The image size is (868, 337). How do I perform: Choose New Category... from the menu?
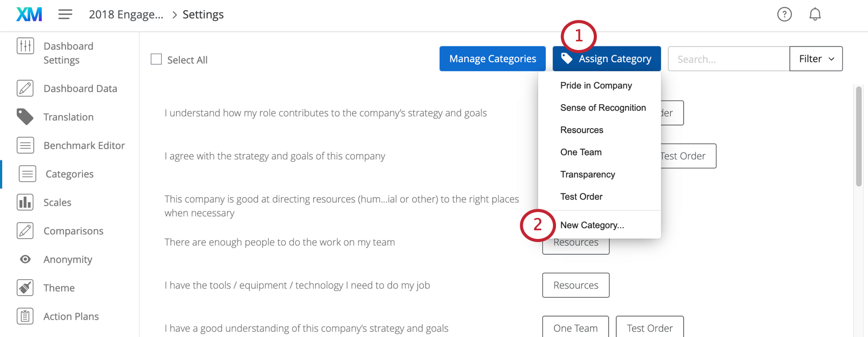click(x=592, y=225)
